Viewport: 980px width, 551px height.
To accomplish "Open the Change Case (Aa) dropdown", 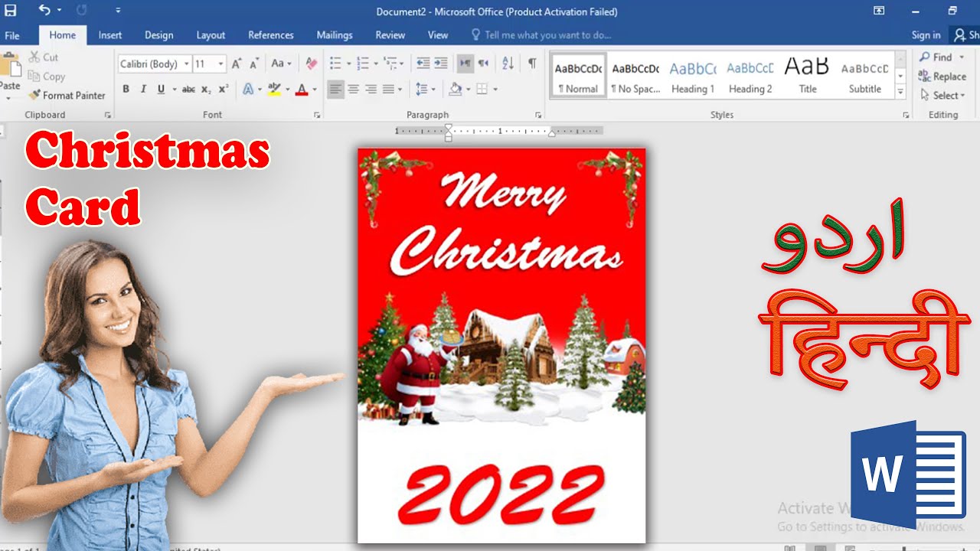I will (x=280, y=64).
